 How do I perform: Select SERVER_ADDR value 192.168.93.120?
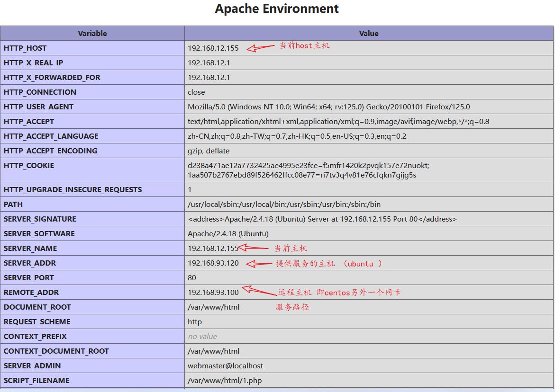click(213, 263)
